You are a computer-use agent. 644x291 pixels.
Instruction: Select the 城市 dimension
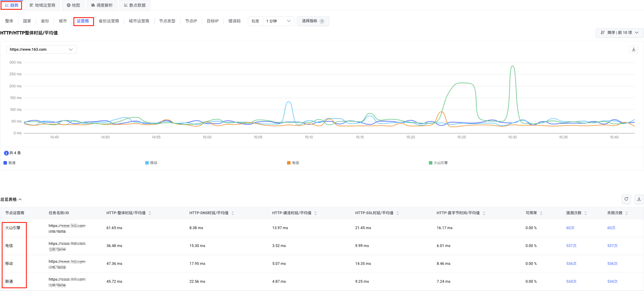63,21
